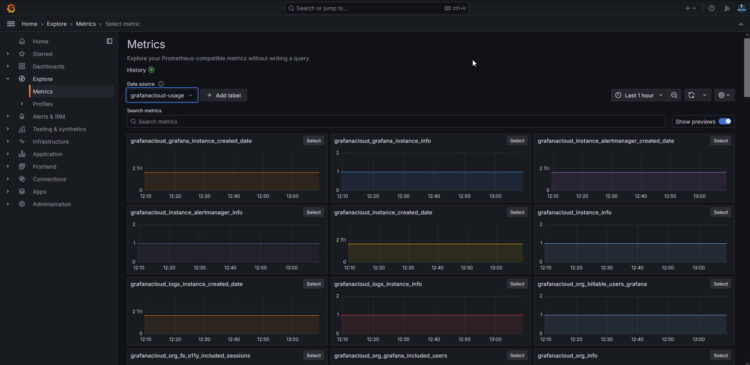Open the news feed icon

[x=727, y=9]
